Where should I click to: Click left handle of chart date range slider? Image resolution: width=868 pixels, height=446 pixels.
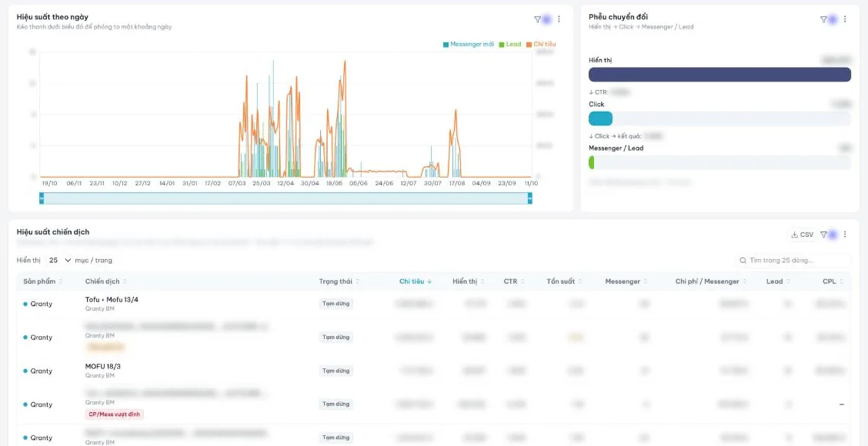tap(42, 198)
